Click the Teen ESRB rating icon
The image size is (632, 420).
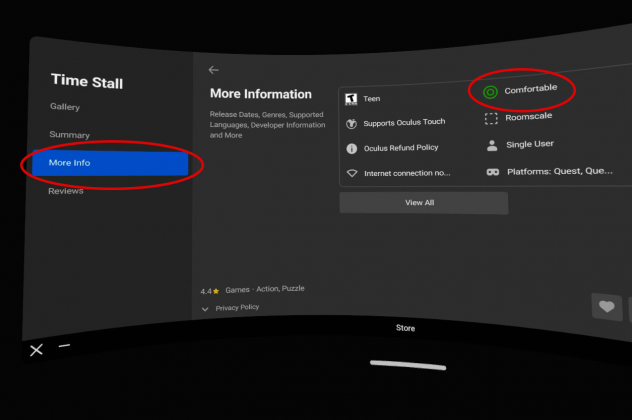point(351,99)
